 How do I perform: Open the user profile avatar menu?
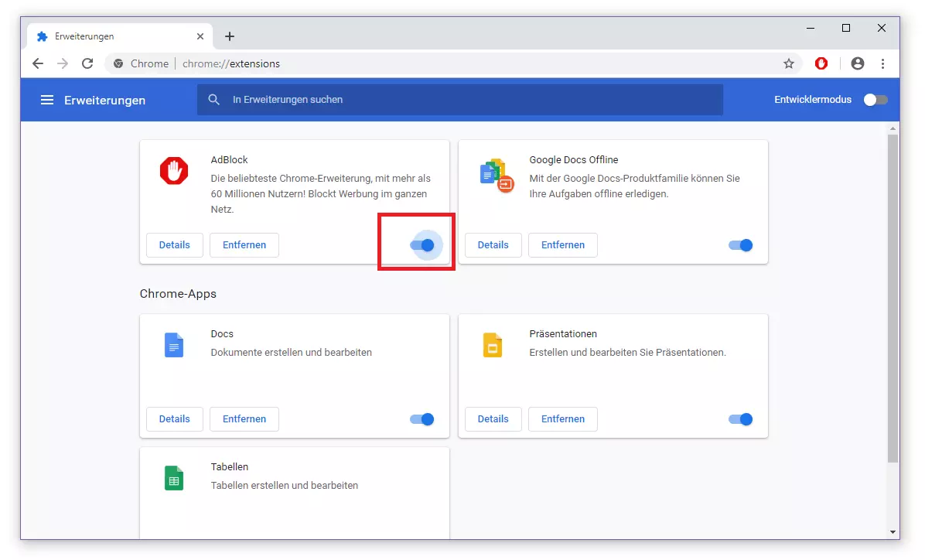(858, 63)
